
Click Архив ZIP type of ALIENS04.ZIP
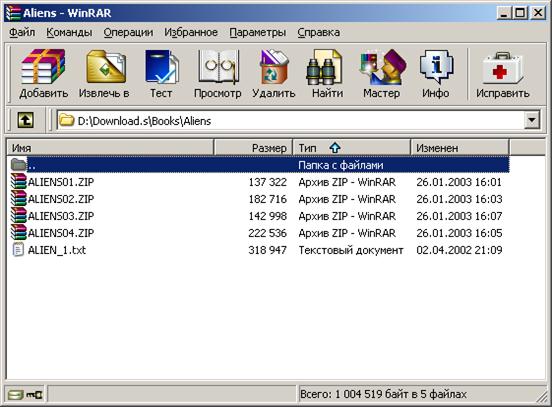pyautogui.click(x=347, y=233)
